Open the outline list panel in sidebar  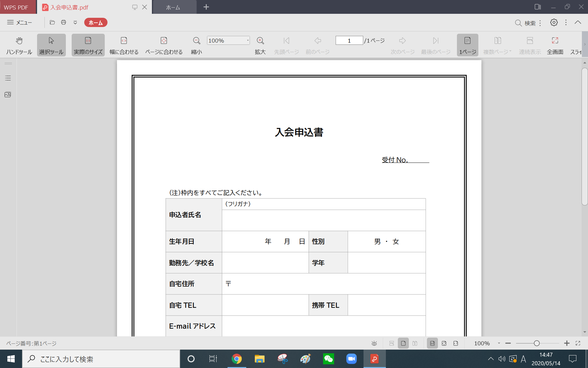(8, 78)
